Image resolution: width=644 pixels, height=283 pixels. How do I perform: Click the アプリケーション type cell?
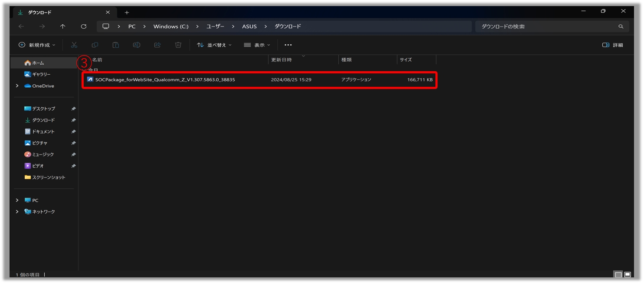tap(356, 80)
